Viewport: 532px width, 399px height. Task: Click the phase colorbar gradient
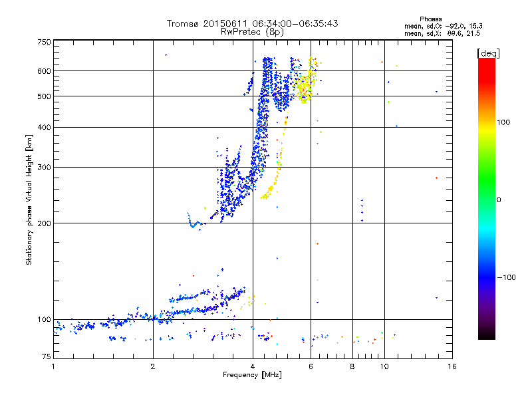click(487, 199)
